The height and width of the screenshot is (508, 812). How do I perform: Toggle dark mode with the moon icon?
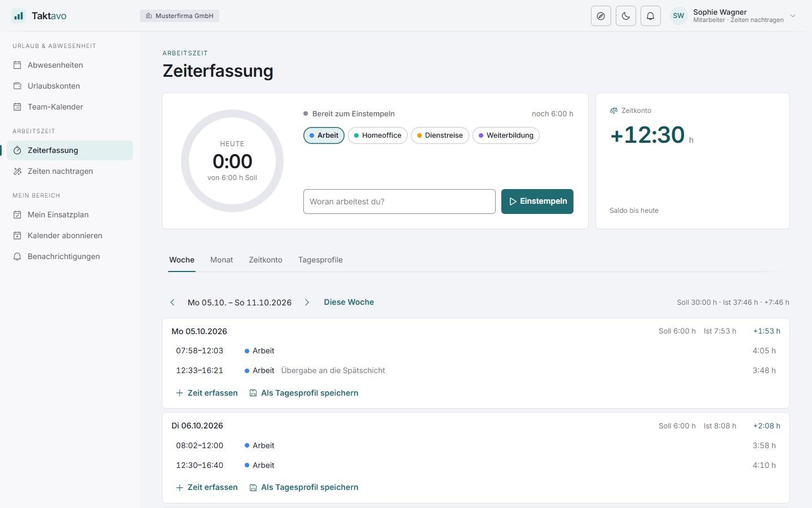pos(626,16)
